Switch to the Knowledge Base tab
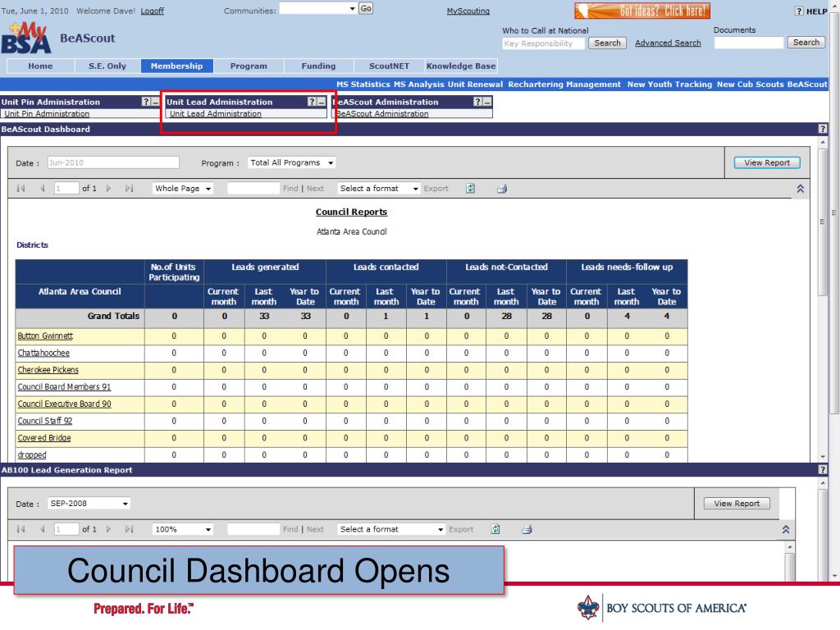This screenshot has width=840, height=630. click(461, 66)
